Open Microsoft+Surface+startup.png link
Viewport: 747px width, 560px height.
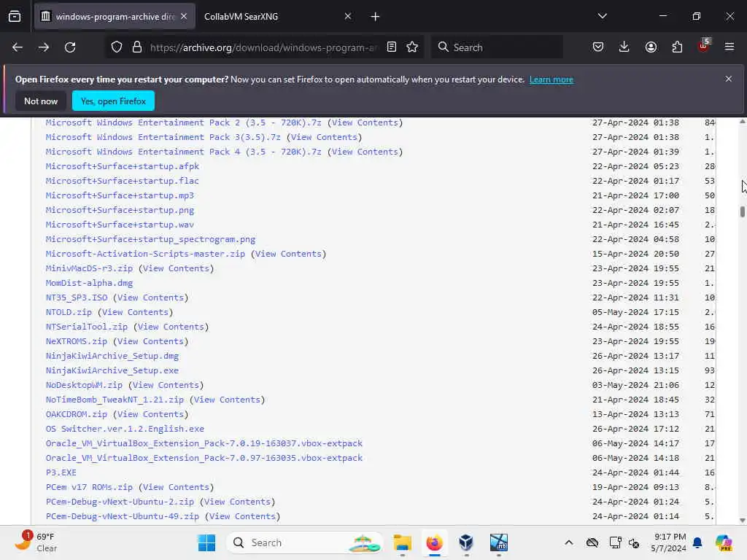point(120,210)
